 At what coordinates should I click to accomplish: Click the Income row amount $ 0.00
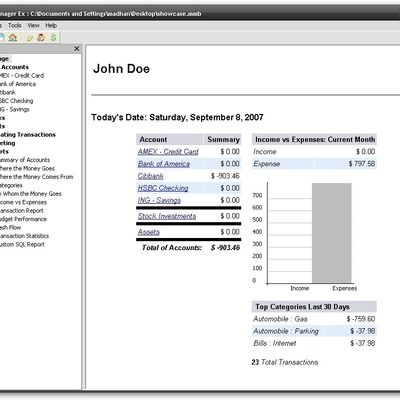click(366, 152)
